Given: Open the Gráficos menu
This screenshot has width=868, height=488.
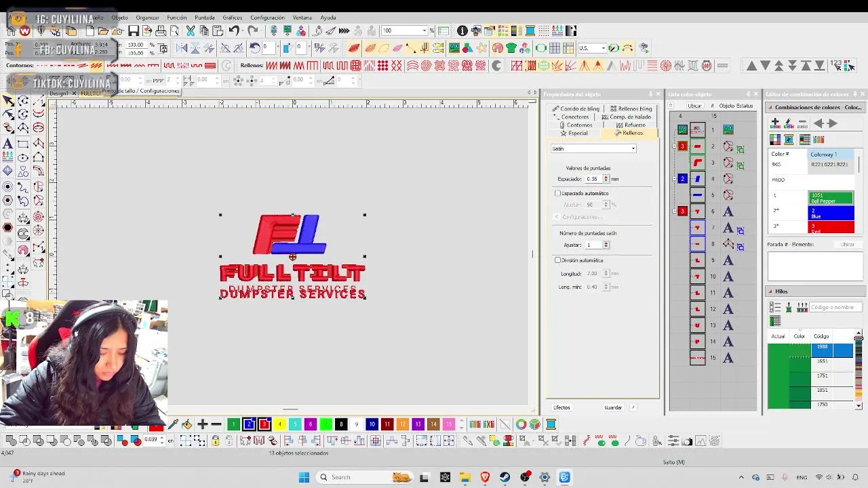Looking at the screenshot, I should coord(233,18).
